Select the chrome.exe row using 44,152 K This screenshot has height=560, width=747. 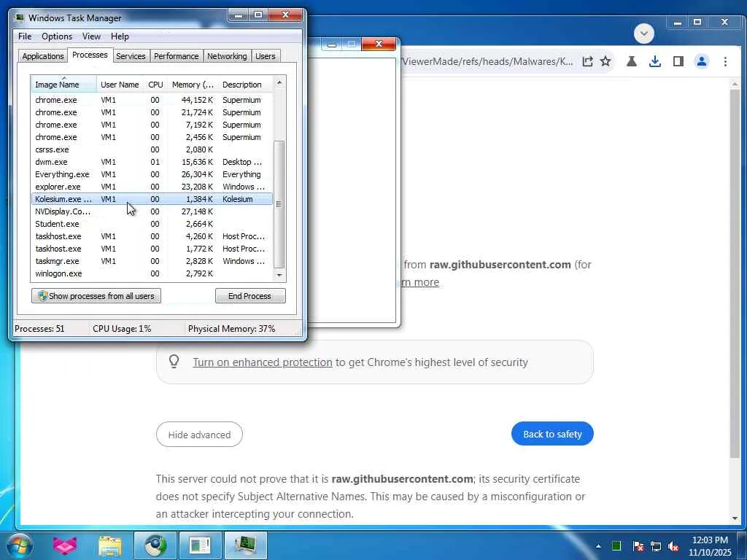152,100
